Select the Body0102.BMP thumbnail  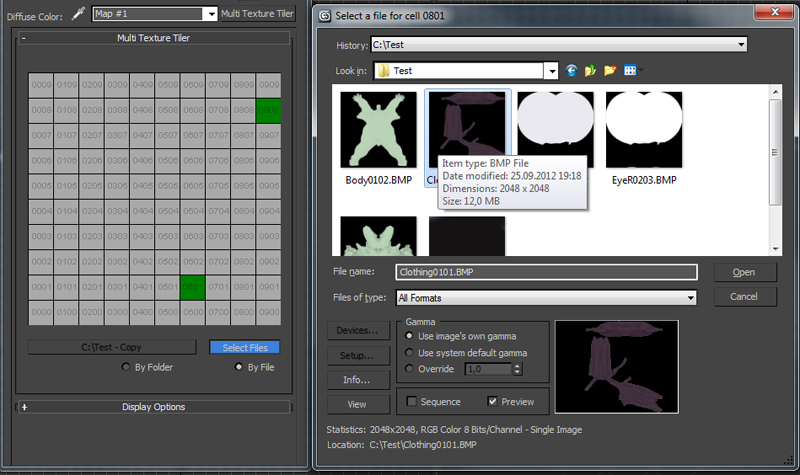(x=379, y=130)
